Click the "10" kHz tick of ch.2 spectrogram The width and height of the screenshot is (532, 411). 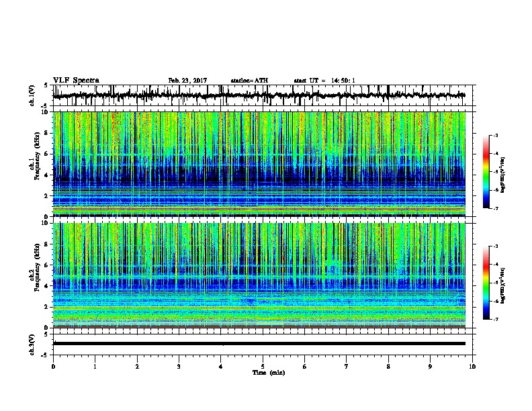[x=45, y=223]
